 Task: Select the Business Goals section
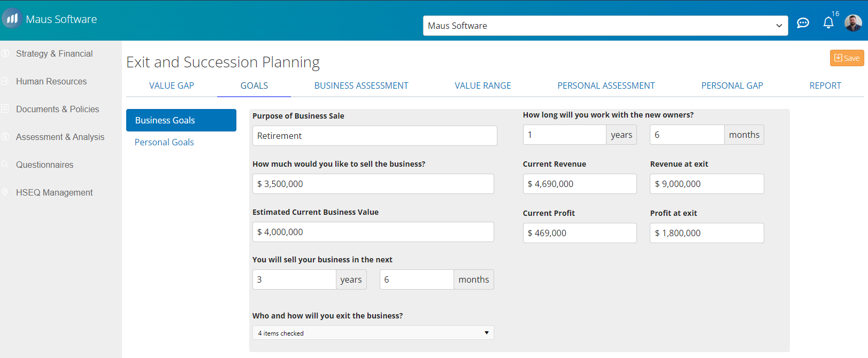pyautogui.click(x=181, y=120)
